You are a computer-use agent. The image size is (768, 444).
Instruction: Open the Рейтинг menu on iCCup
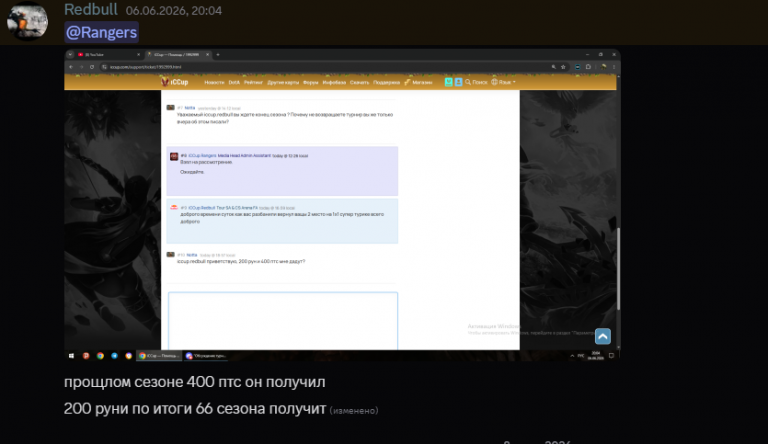(253, 82)
